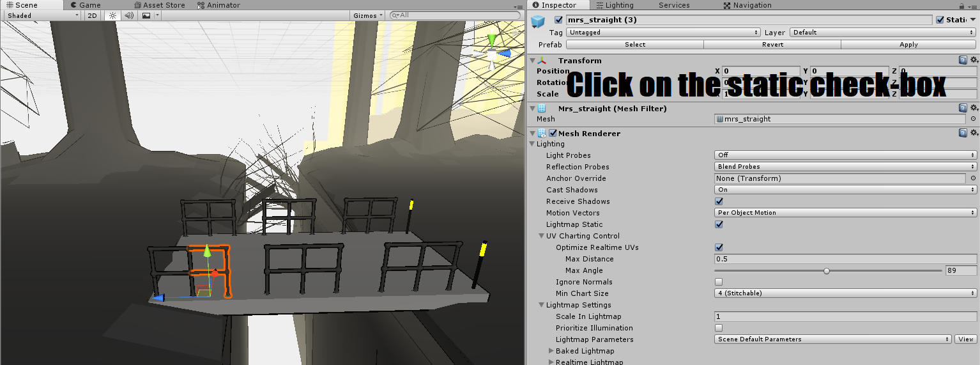Screen dimensions: 980x365
Task: Open Mesh Renderer help book icon
Action: tap(963, 133)
